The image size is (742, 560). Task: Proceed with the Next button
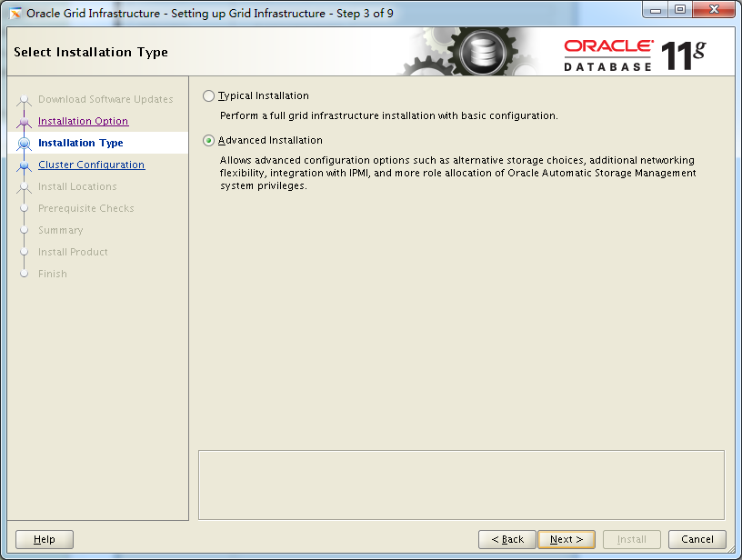[x=567, y=539]
